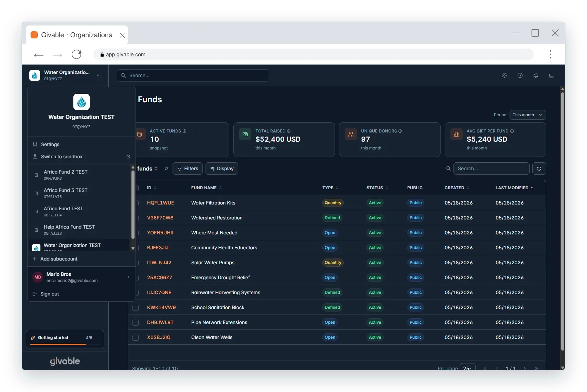Click the funds table Search field
Image resolution: width=587 pixels, height=392 pixels.
pyautogui.click(x=491, y=168)
